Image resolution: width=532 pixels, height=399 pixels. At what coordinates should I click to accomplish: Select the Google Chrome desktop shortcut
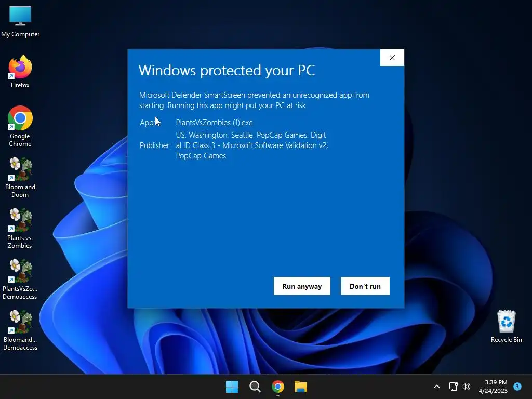[20, 126]
